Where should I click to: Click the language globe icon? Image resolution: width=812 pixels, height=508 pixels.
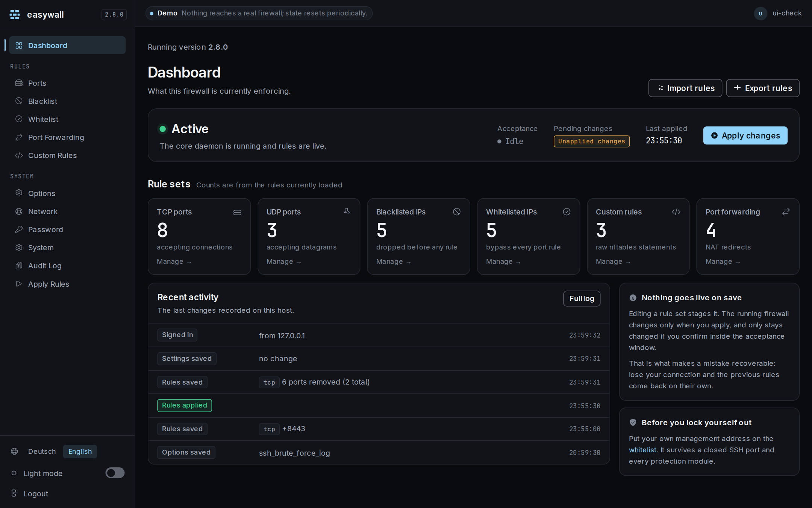click(14, 451)
